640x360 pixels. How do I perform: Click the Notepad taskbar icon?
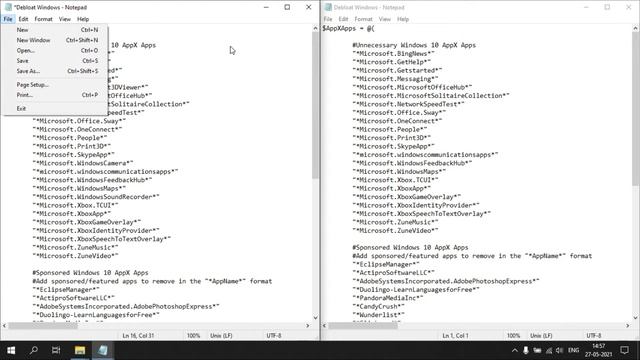tap(102, 350)
